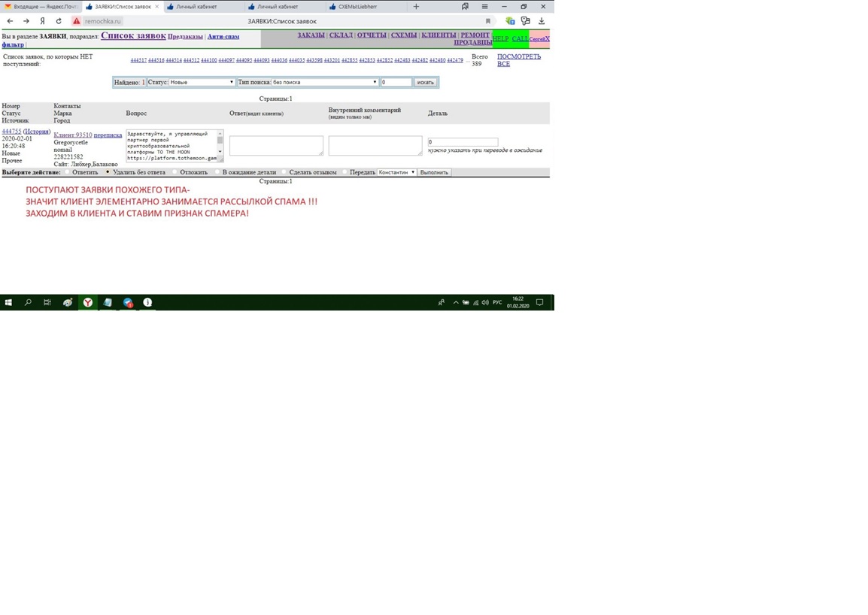Open the "Клиент:93510" link

click(72, 135)
